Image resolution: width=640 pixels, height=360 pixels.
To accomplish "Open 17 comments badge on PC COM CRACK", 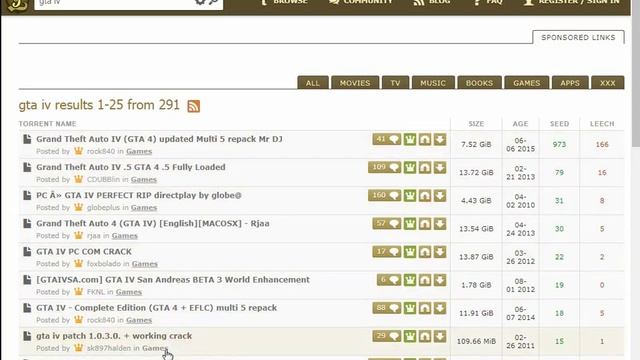I will pyautogui.click(x=387, y=252).
